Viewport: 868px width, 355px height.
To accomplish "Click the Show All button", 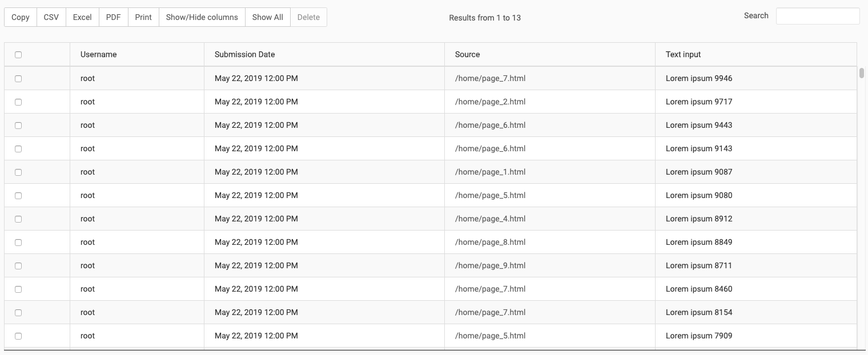I will 267,17.
